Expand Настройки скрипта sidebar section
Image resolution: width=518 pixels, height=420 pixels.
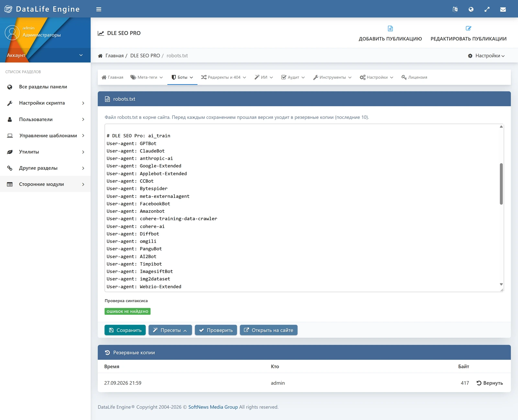[x=45, y=103]
